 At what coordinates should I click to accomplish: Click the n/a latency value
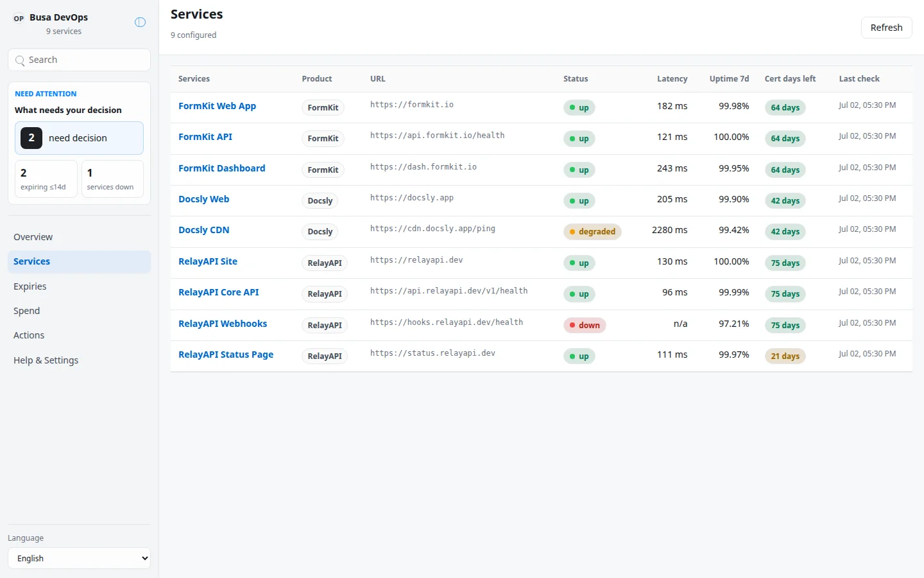pyautogui.click(x=680, y=324)
